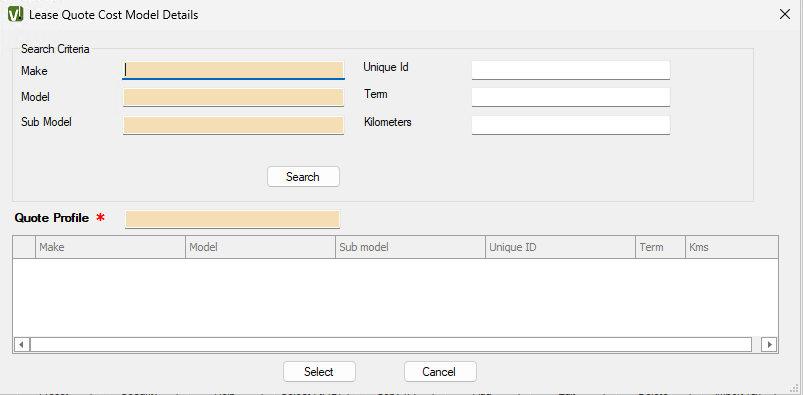This screenshot has height=395, width=803.
Task: Click the Term input field
Action: pos(570,97)
